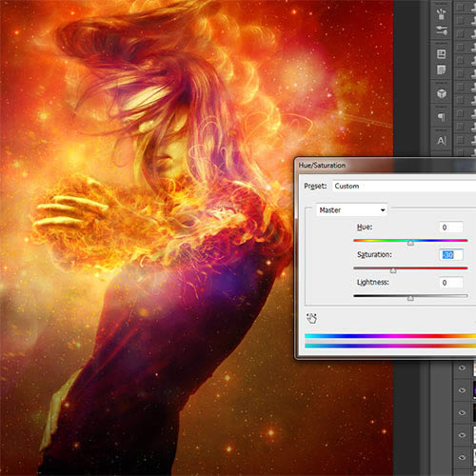Image resolution: width=476 pixels, height=476 pixels.
Task: Open the Preset dropdown showing Custom
Action: (404, 186)
